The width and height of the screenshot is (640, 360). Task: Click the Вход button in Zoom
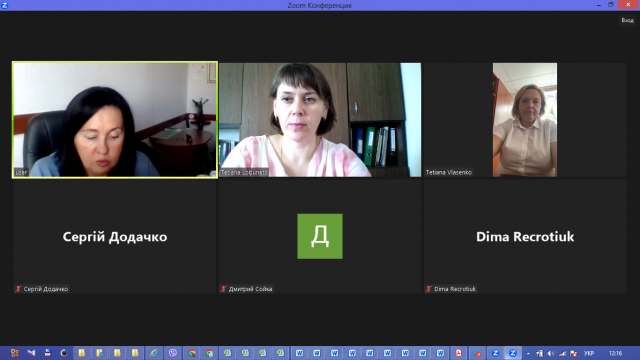pos(627,20)
